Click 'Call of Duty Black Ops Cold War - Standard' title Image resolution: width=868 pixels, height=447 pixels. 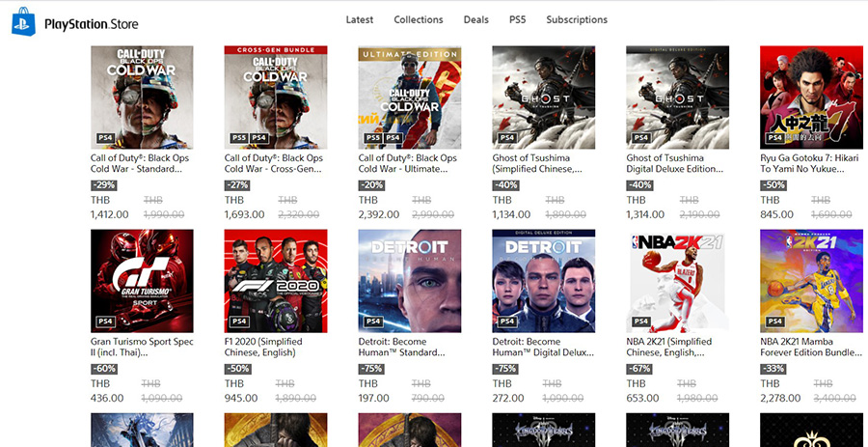pos(140,163)
